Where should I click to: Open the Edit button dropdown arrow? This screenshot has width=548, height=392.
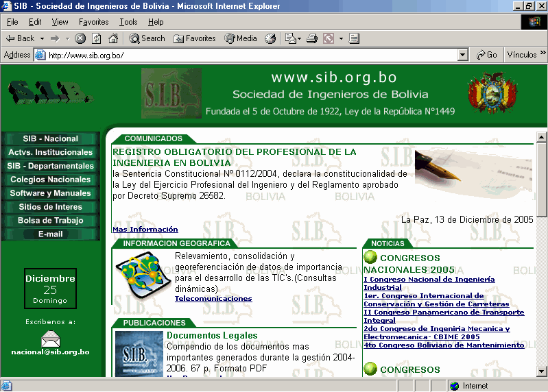pyautogui.click(x=341, y=38)
